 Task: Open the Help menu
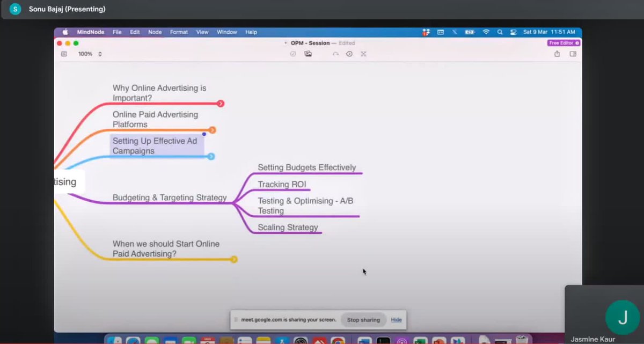251,32
